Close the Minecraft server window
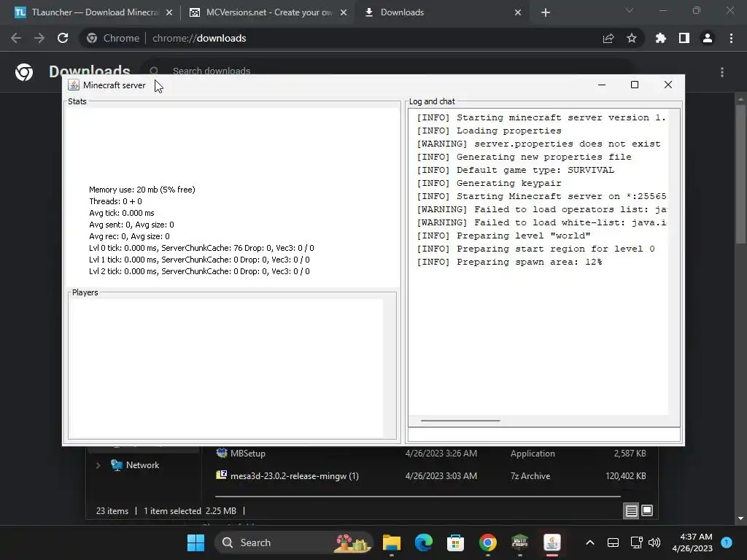This screenshot has width=747, height=560. (668, 85)
